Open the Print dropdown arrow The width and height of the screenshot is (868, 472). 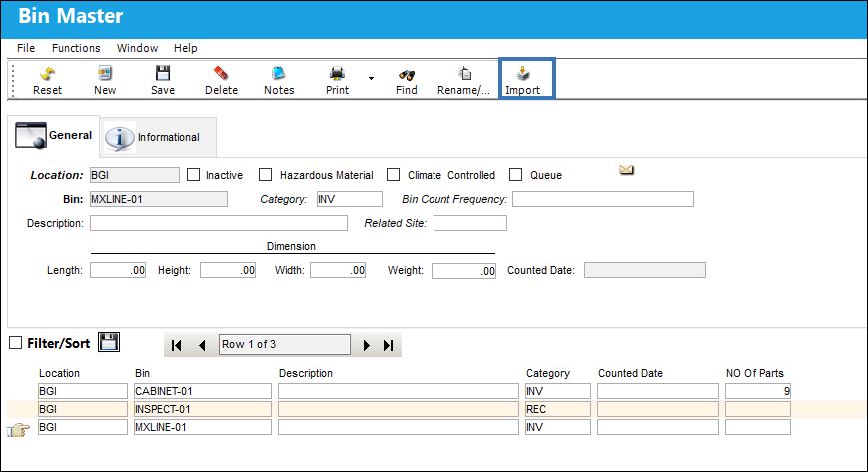click(x=371, y=78)
